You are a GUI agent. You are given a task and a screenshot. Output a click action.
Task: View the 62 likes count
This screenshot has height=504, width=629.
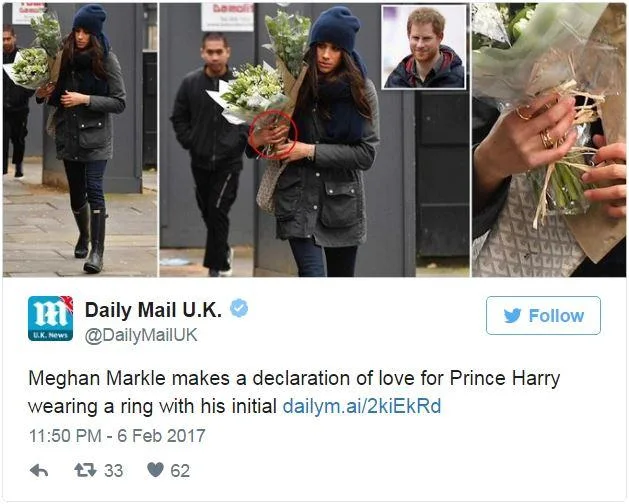(x=180, y=471)
